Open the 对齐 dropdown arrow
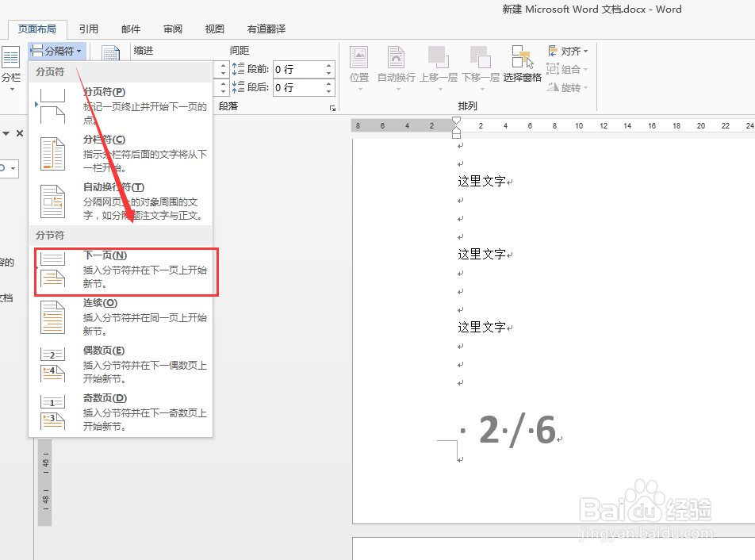Screen dimensions: 755x560 click(x=584, y=51)
